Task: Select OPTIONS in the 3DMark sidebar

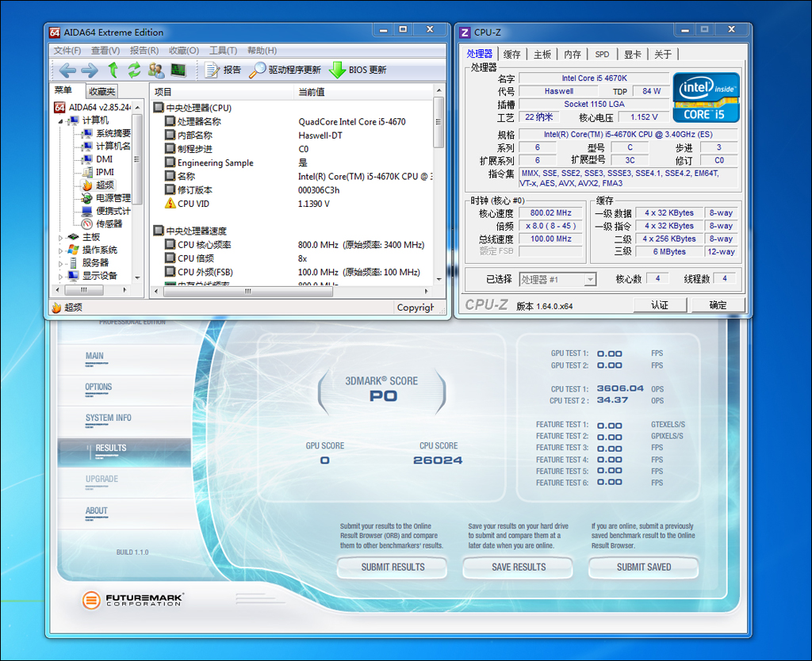Action: pyautogui.click(x=98, y=387)
